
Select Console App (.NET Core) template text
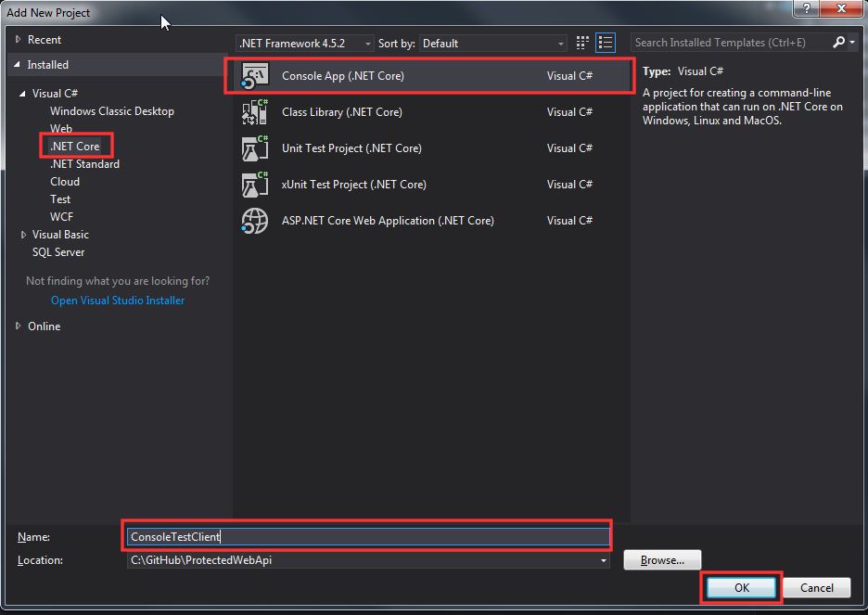(343, 76)
